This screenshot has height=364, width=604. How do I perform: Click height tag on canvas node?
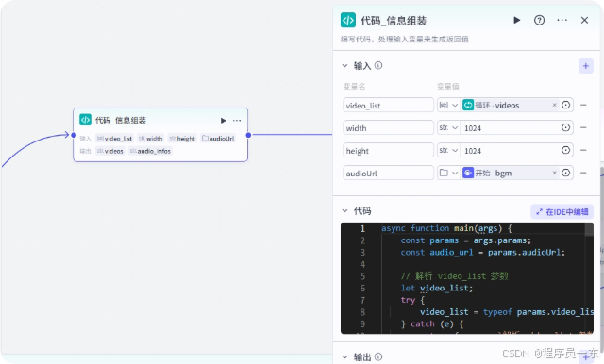tap(182, 138)
